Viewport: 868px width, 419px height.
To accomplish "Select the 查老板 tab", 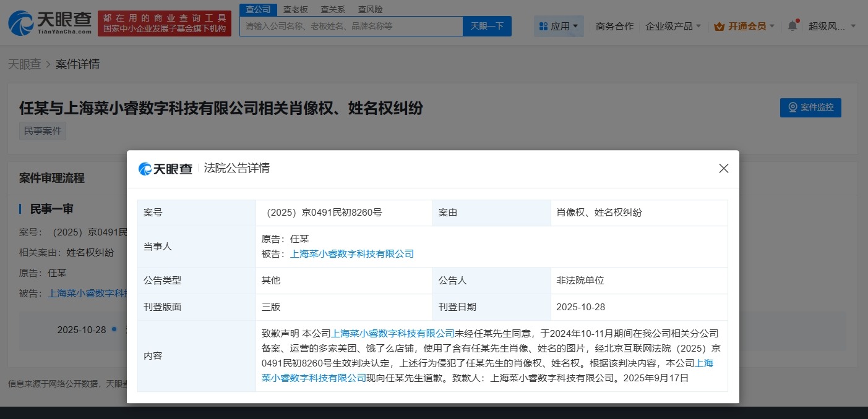I will click(294, 9).
